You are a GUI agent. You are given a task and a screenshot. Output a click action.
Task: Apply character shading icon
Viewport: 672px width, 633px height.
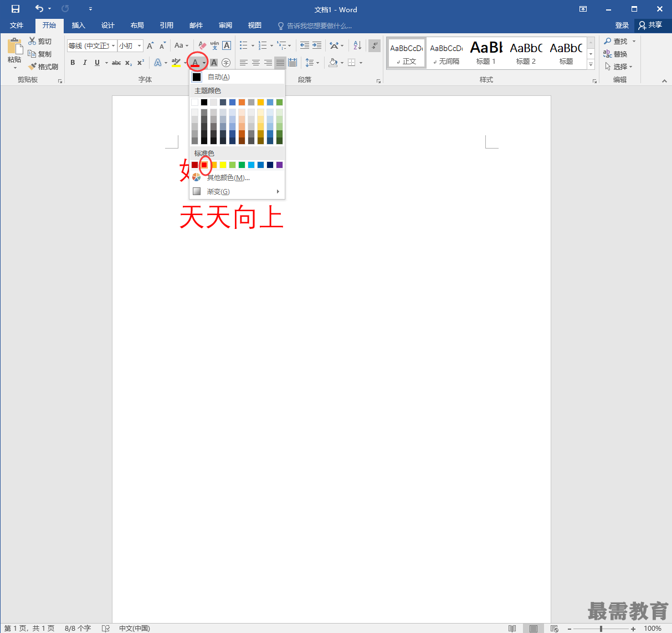pos(214,63)
